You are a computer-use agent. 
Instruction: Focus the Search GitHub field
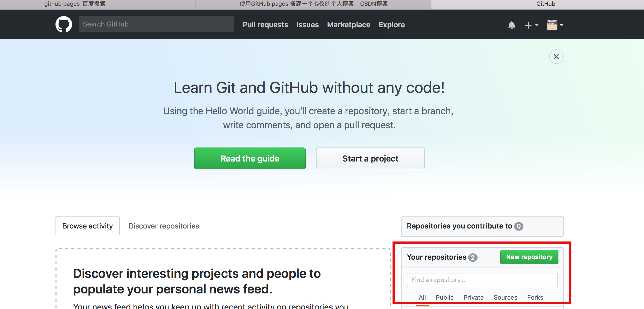tap(156, 24)
